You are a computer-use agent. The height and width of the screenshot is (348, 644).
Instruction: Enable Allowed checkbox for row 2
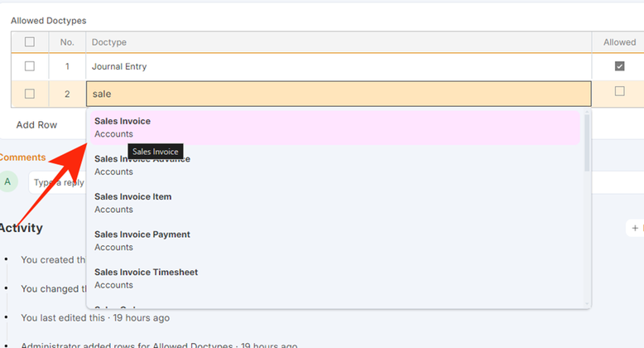click(619, 91)
